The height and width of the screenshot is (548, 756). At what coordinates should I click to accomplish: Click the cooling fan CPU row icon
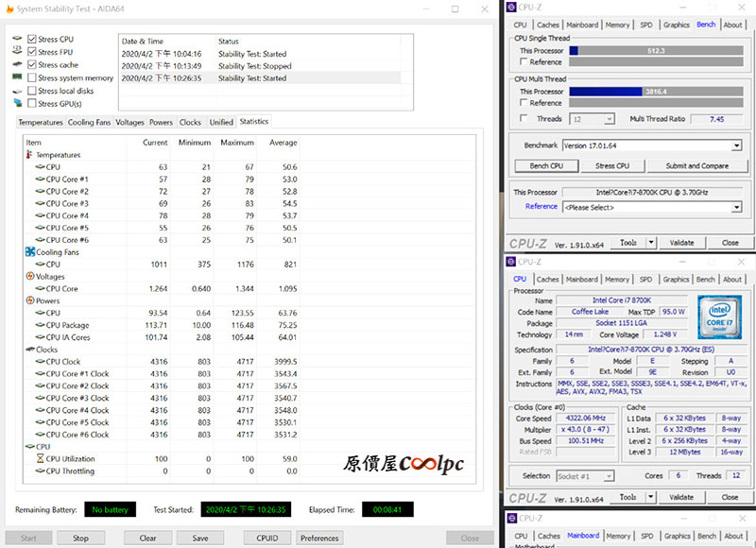[x=40, y=265]
